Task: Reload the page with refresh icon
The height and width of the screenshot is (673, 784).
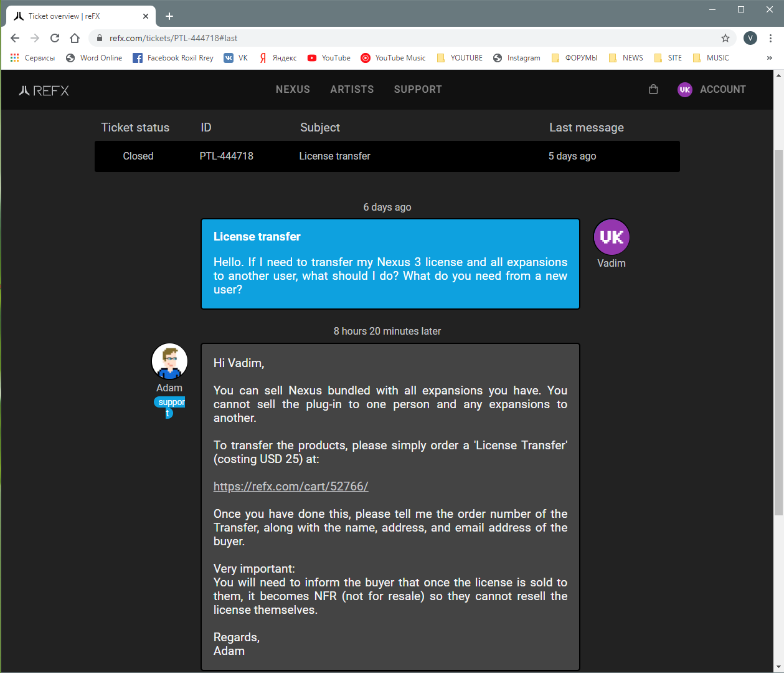Action: click(55, 38)
